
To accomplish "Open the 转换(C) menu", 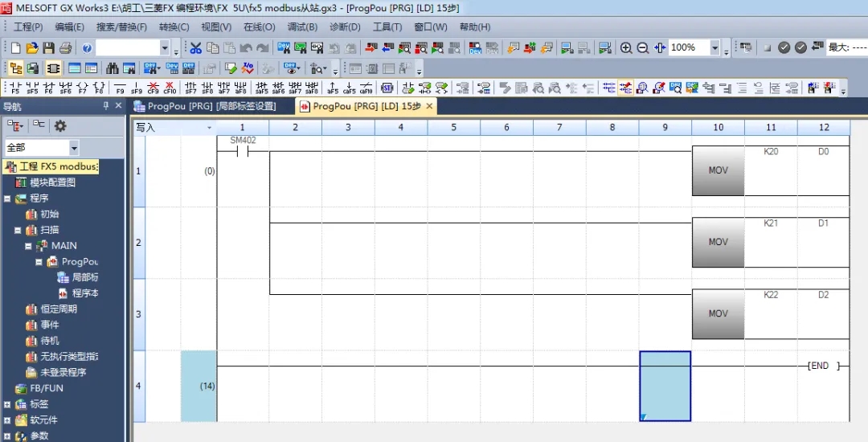I will (174, 27).
